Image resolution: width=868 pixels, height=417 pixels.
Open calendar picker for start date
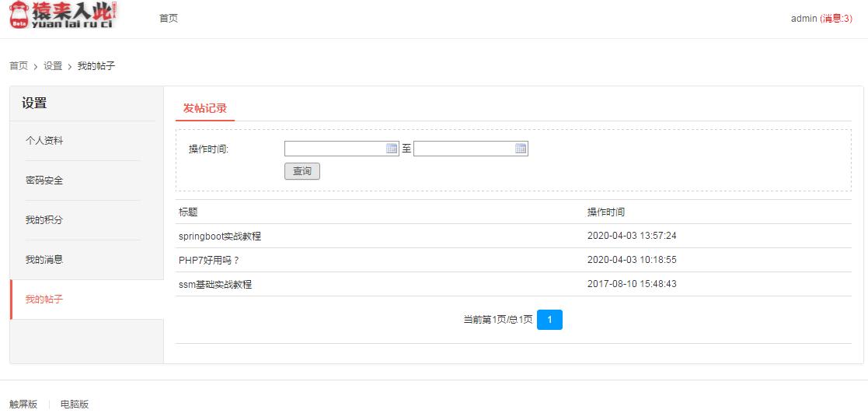[x=392, y=149]
